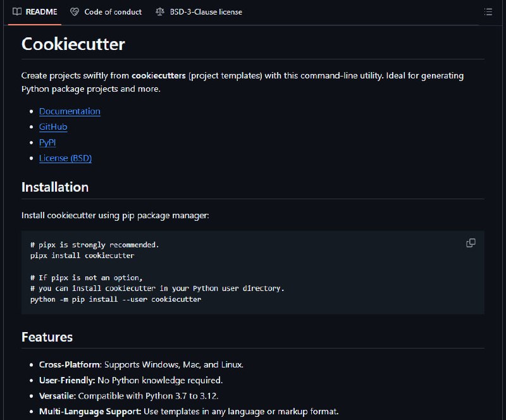Click the Cross-Platform feature bullet
Viewport: 506px width, 420px height.
pyautogui.click(x=141, y=365)
